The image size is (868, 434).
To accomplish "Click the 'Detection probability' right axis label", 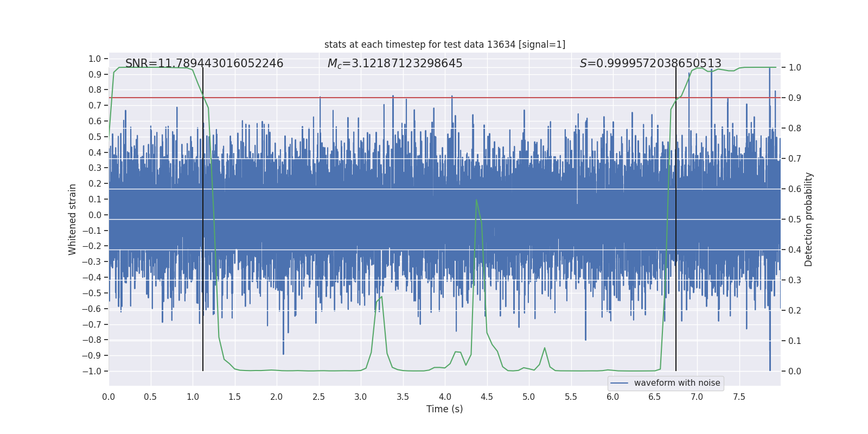I will point(809,219).
